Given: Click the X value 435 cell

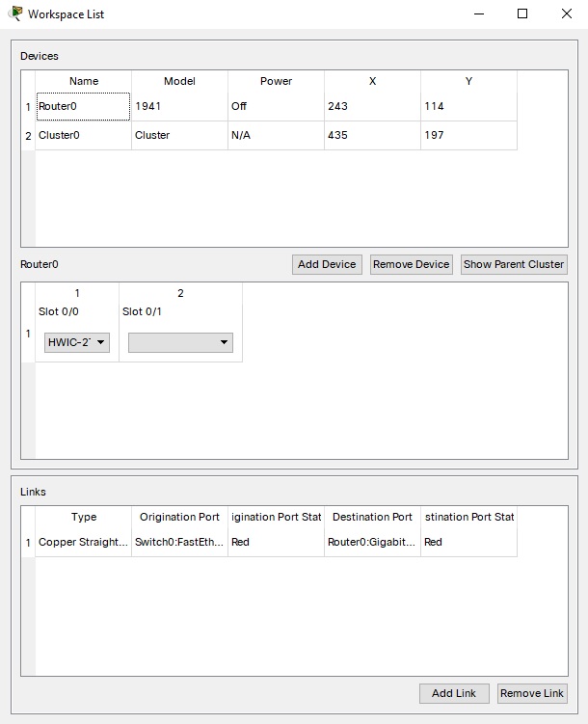Looking at the screenshot, I should click(x=372, y=135).
